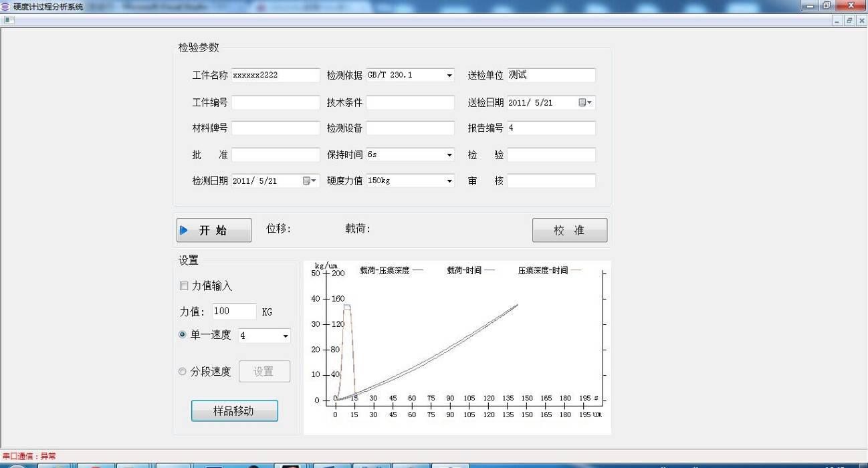Click the 样品移动 button
Screen dimensions: 868x468
coord(234,411)
